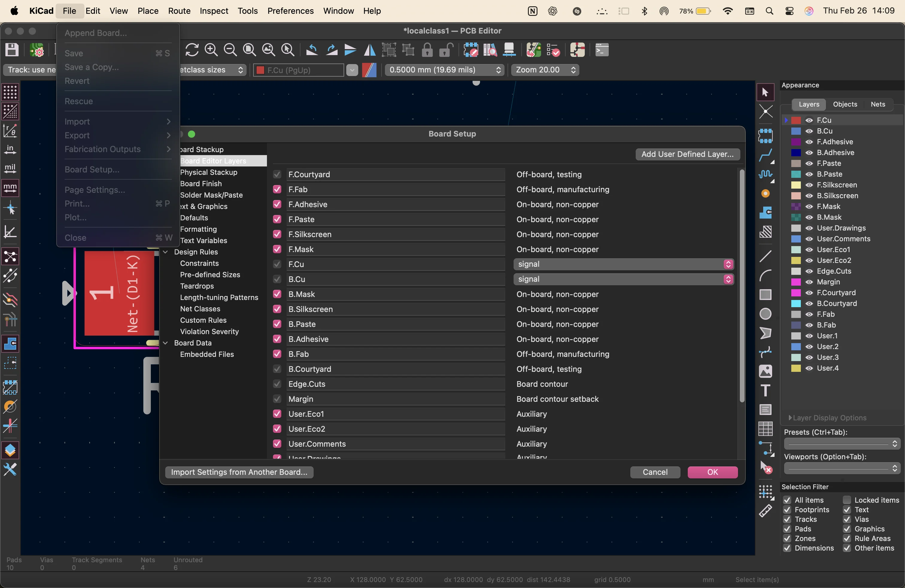Uncheck Vias in Selection Filter

[847, 519]
